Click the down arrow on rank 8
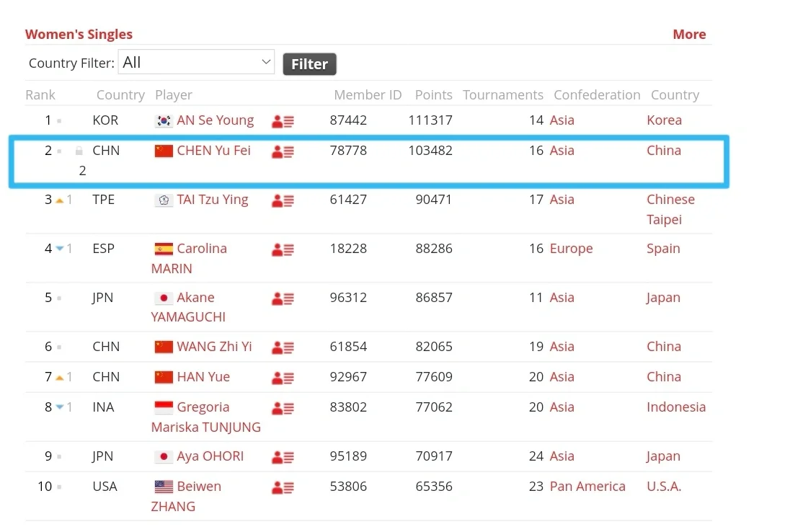The height and width of the screenshot is (532, 803). click(x=59, y=407)
